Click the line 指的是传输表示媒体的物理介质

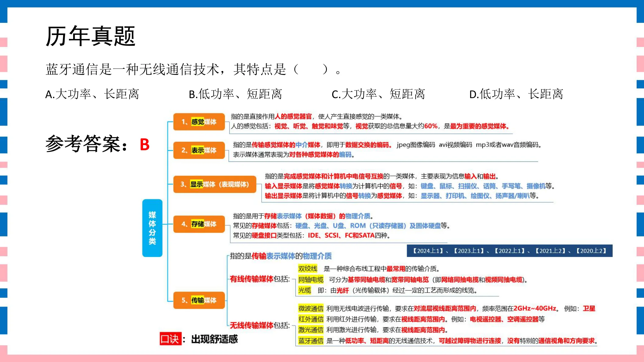click(281, 256)
